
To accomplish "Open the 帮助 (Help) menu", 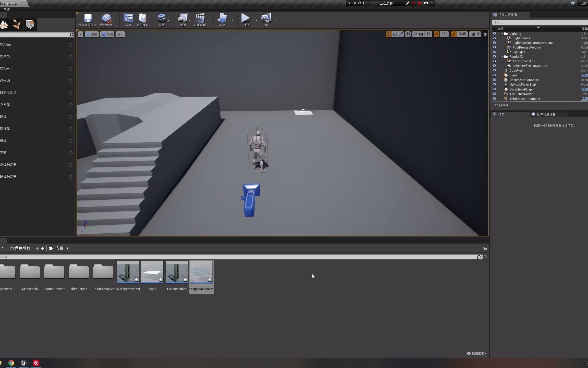I will [7, 9].
